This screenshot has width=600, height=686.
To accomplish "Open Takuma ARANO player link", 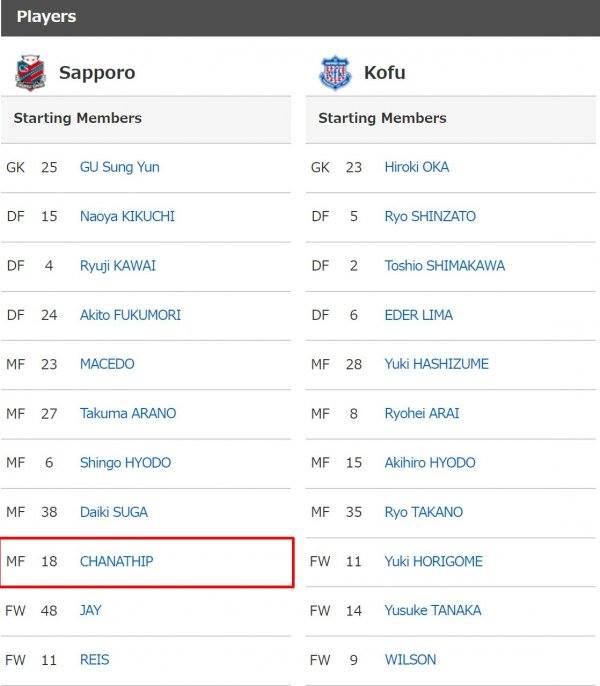I will pos(128,413).
